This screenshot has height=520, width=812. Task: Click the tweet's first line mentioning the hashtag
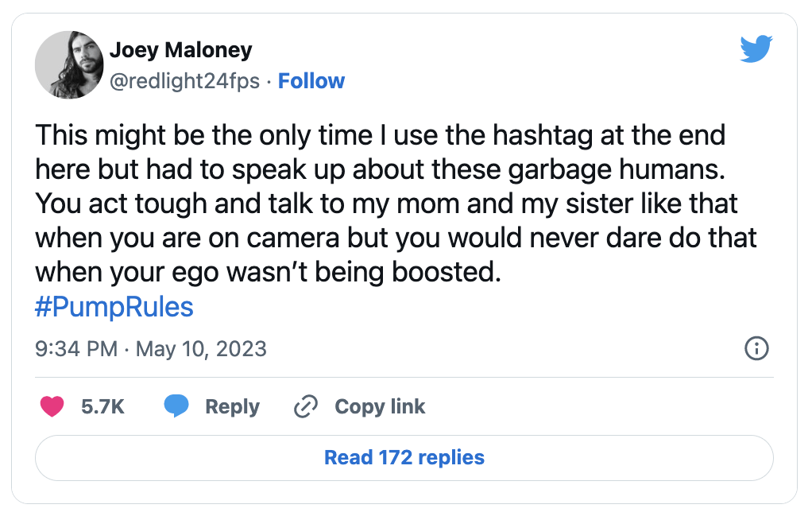pyautogui.click(x=381, y=134)
